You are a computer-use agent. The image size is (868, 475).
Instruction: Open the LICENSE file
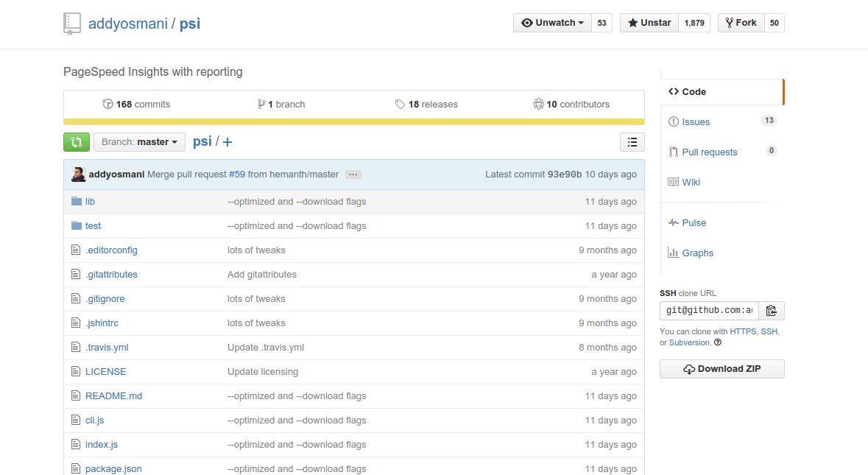tap(106, 372)
